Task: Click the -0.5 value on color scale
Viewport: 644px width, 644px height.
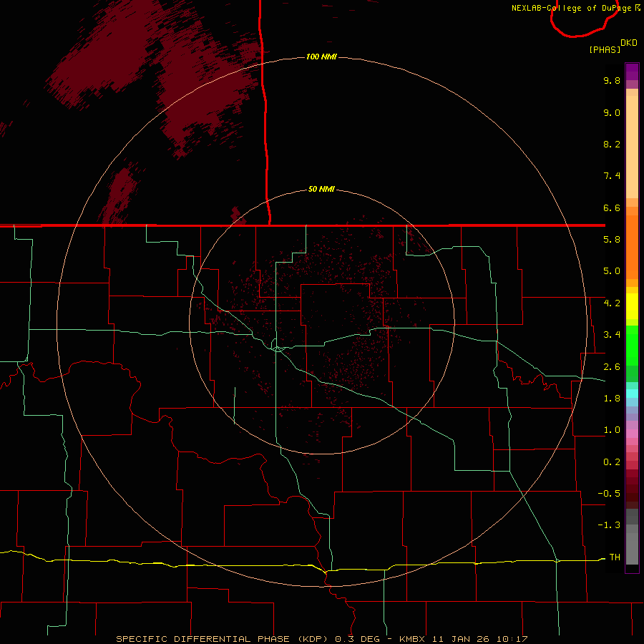Action: click(609, 494)
